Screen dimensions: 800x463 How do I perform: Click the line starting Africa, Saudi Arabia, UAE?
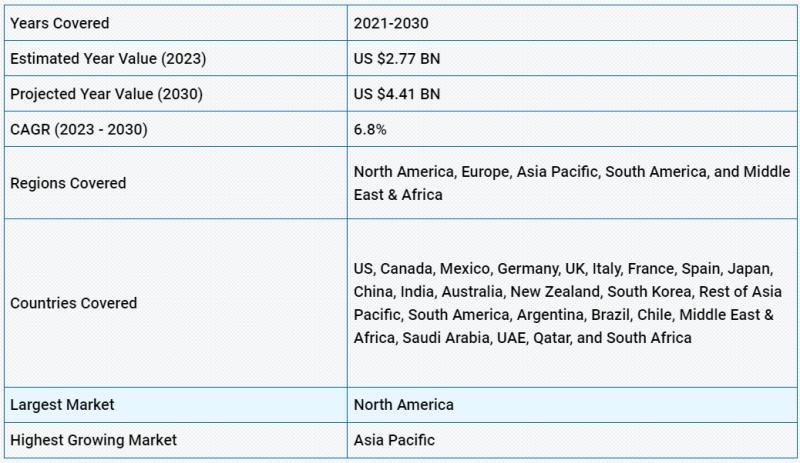522,337
